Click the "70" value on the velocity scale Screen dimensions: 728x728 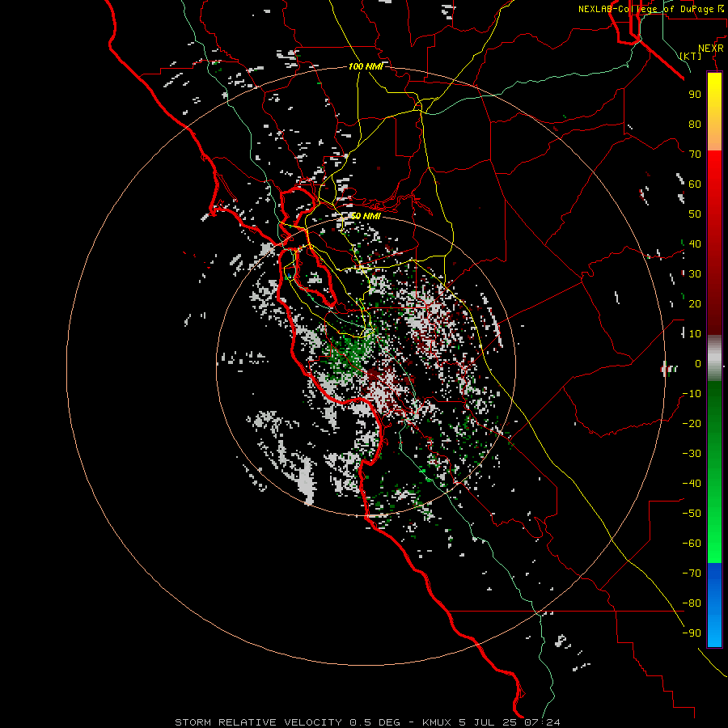[x=695, y=154]
